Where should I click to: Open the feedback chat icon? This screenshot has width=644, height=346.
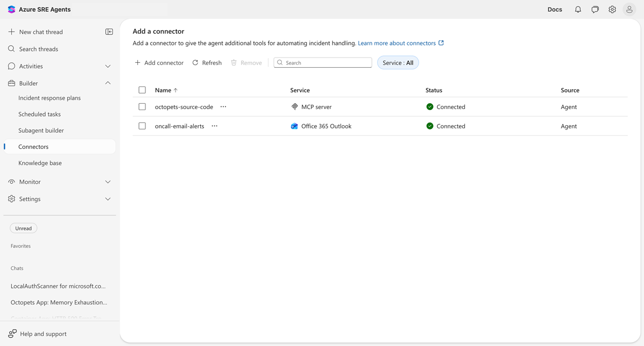595,10
